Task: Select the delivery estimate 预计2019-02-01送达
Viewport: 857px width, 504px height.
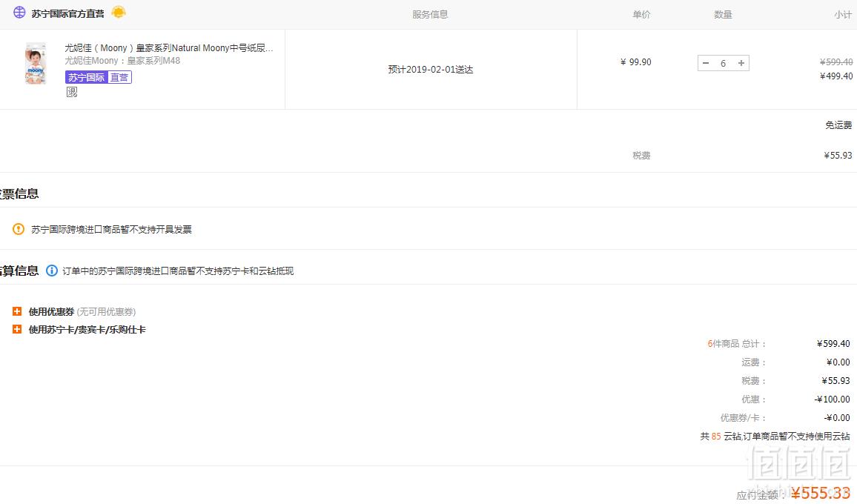Action: (x=431, y=70)
